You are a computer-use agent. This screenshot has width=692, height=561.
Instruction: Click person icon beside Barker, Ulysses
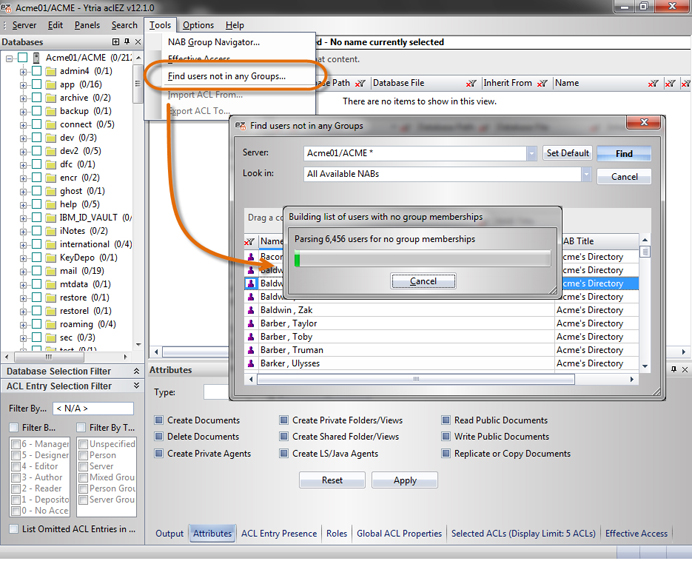click(251, 363)
